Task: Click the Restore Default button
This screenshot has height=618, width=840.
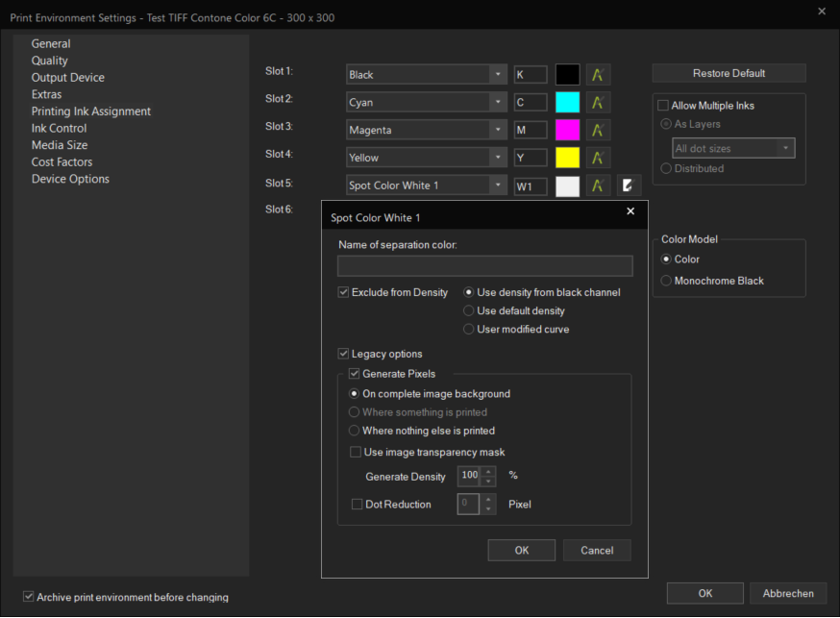Action: click(729, 73)
